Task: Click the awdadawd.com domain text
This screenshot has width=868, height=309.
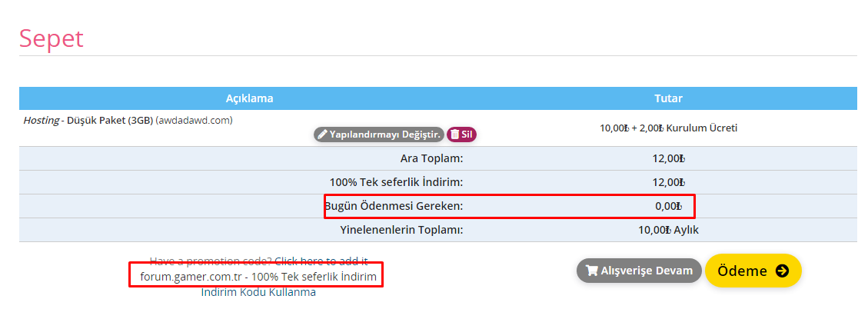Action: (x=194, y=120)
